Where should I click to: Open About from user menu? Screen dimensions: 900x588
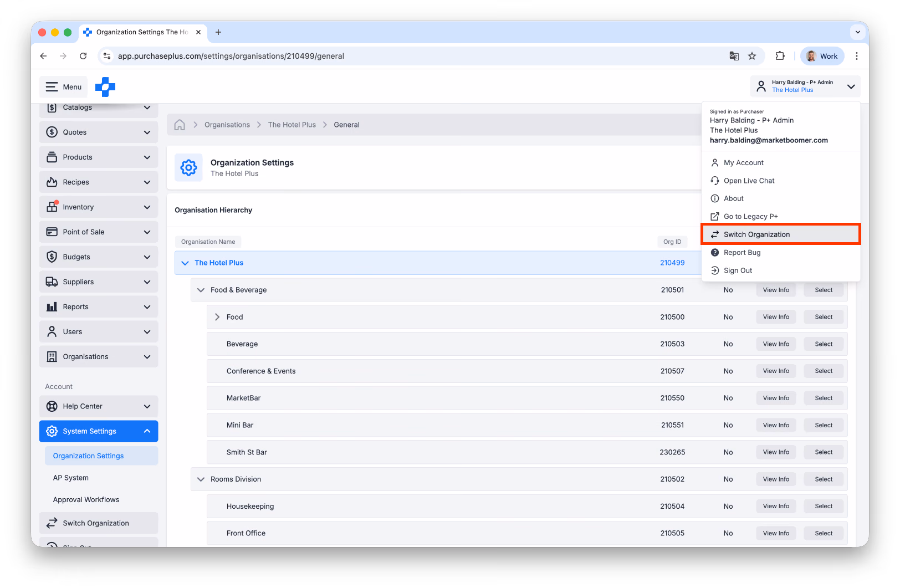tap(781, 198)
